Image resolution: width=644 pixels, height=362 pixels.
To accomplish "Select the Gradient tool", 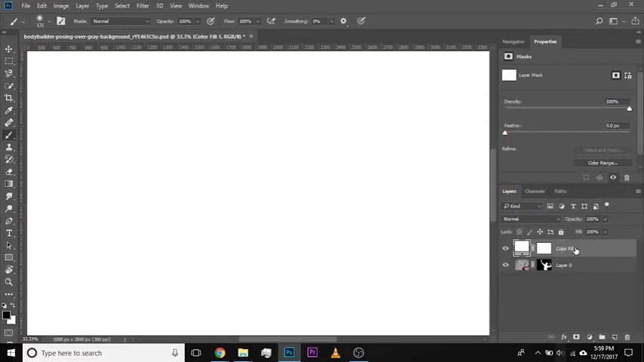I will pyautogui.click(x=8, y=184).
